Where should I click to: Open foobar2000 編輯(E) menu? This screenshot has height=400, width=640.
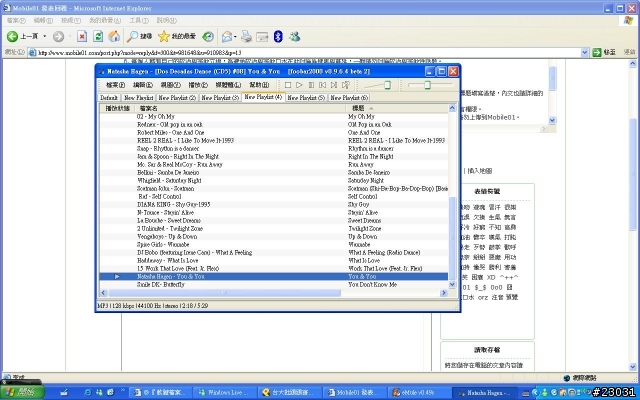tap(143, 85)
